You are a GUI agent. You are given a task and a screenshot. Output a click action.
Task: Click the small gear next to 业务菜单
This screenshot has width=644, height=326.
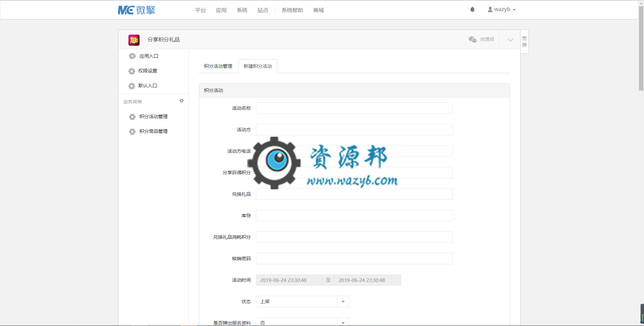pos(181,101)
